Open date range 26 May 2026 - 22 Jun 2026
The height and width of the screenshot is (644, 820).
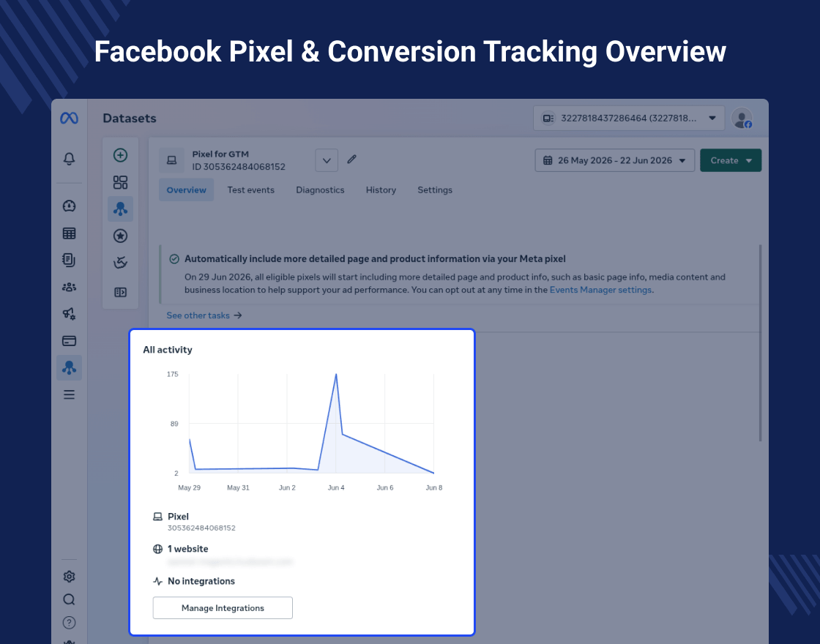[x=614, y=160]
